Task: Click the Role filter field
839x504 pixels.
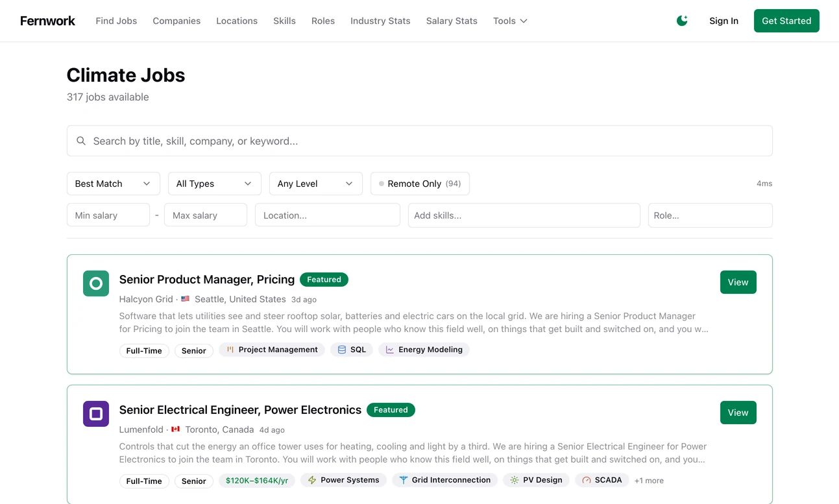Action: click(x=711, y=215)
